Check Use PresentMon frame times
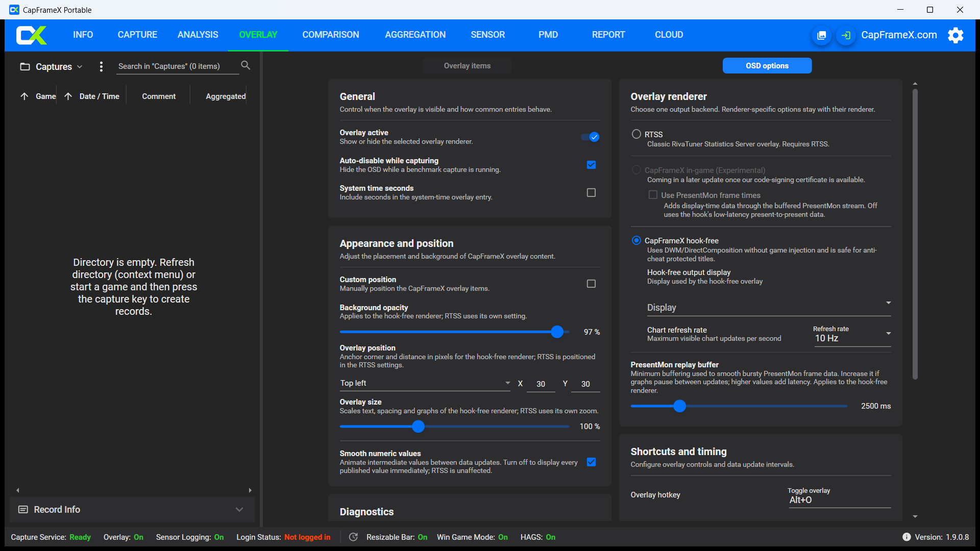The image size is (980, 551). click(653, 195)
